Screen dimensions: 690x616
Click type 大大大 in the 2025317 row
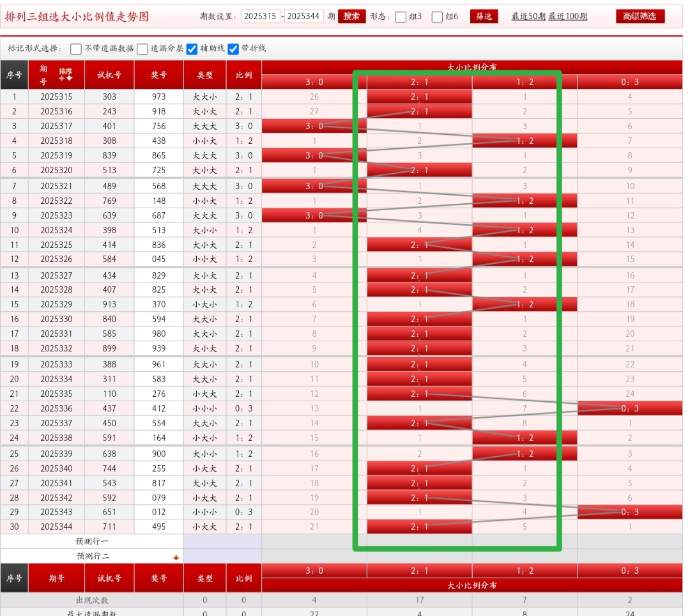(205, 127)
